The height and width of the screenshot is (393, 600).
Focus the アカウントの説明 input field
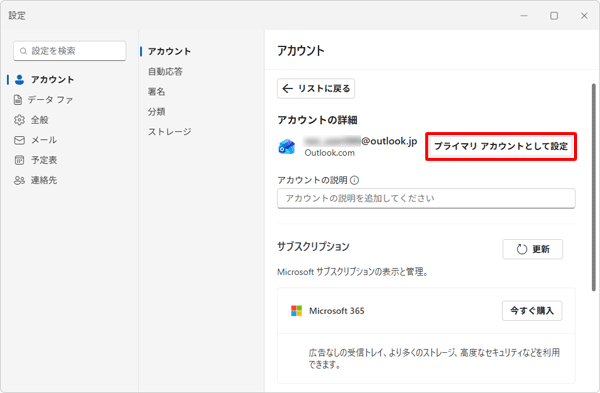coord(426,198)
